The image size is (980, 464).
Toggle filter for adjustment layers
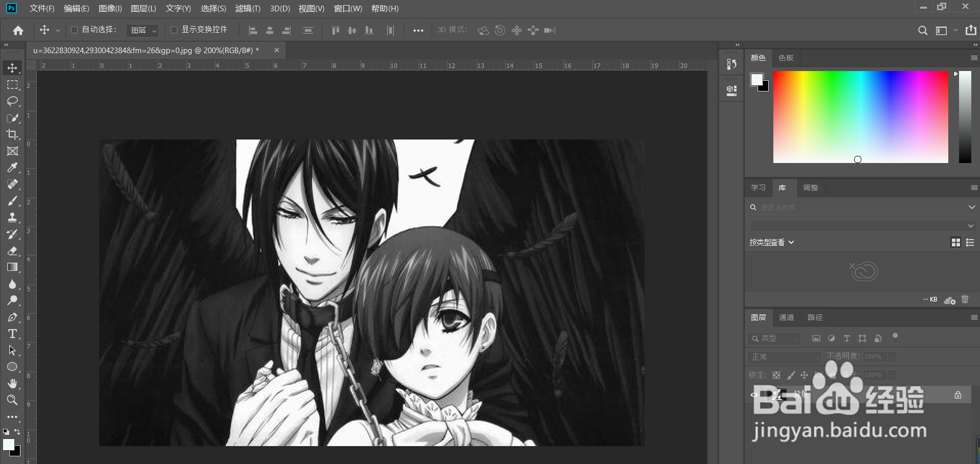832,338
